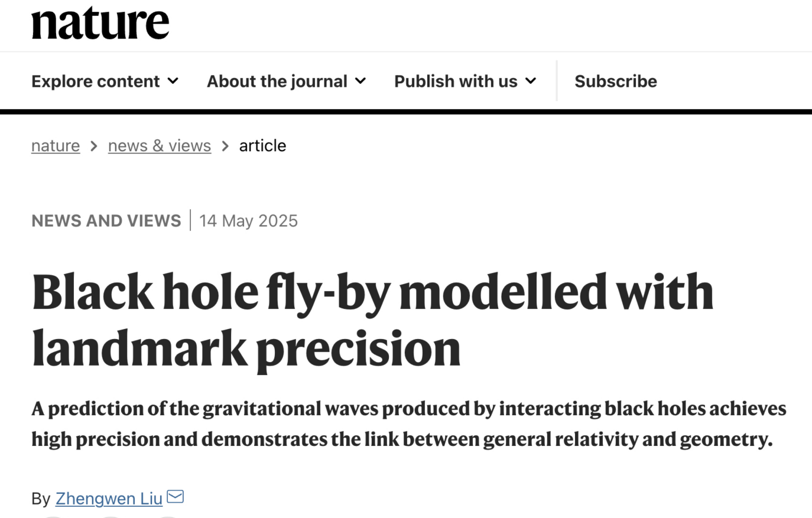This screenshot has width=812, height=518.
Task: Click the 14 May 2025 date
Action: (x=248, y=221)
